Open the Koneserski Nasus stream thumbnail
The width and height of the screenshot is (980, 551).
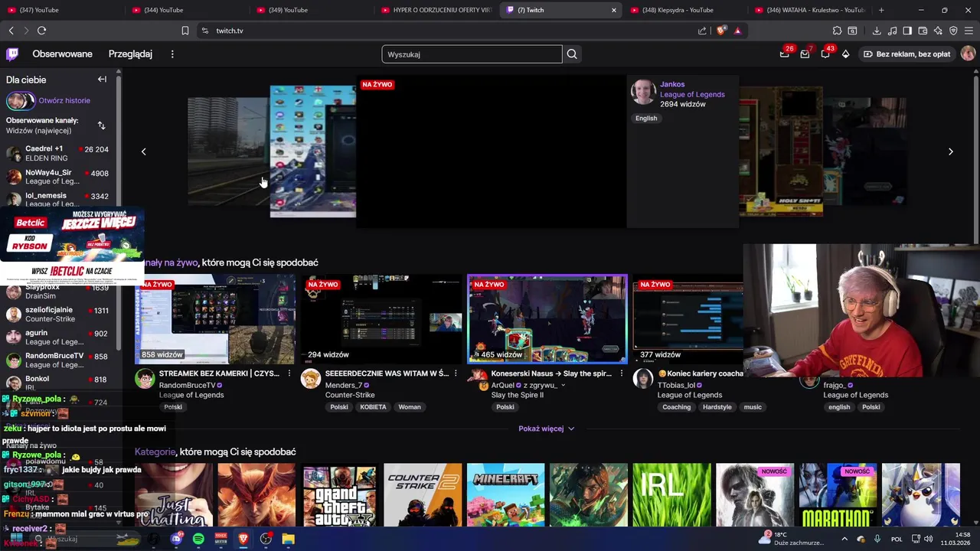point(547,319)
